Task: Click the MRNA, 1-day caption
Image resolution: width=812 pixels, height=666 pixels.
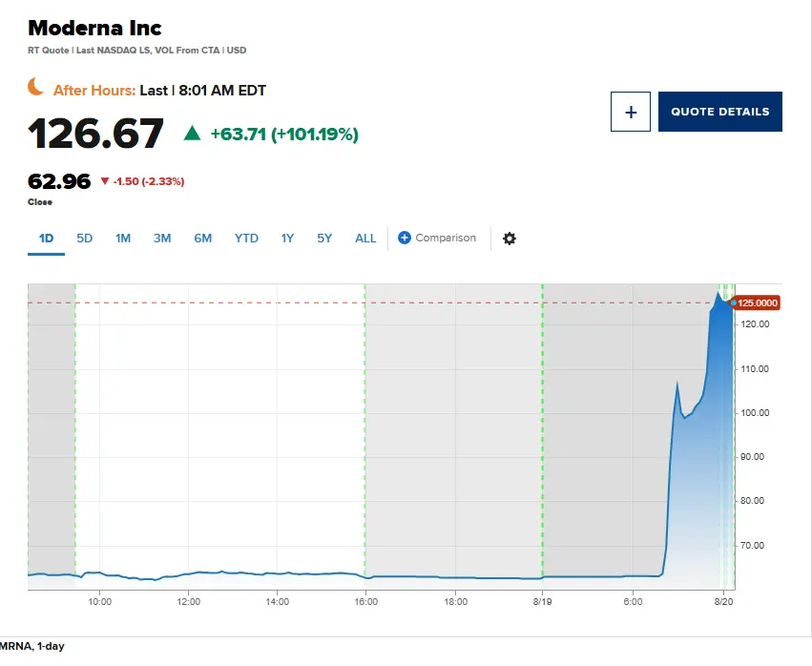Action: pos(32,646)
